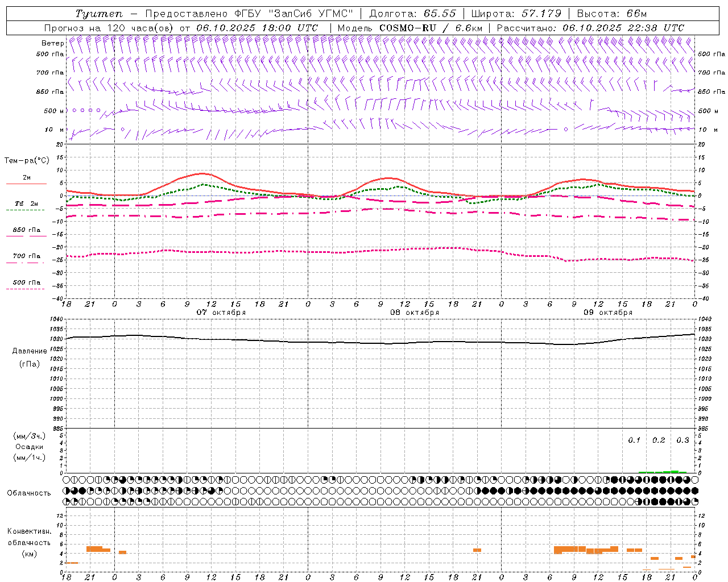Click the Высота 66м header field

(612, 14)
